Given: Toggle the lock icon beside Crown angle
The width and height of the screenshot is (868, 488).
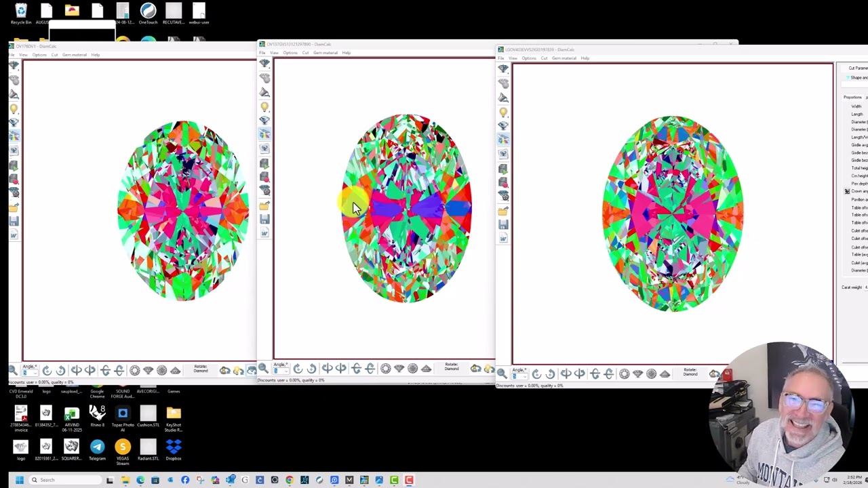Looking at the screenshot, I should pyautogui.click(x=847, y=191).
